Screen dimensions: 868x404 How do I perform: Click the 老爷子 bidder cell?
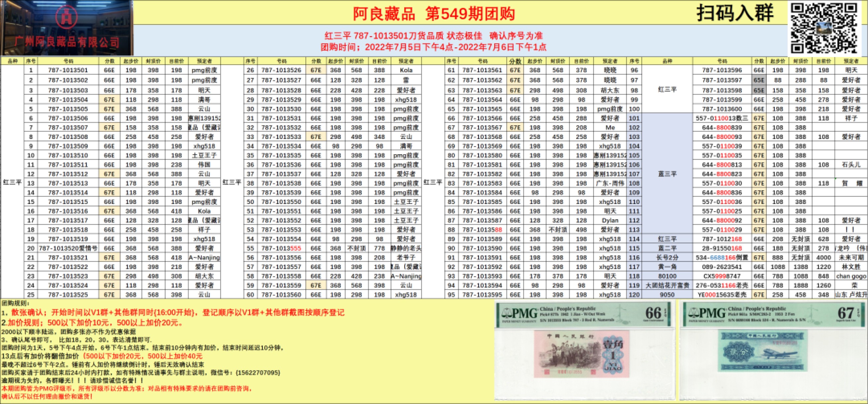pyautogui.click(x=406, y=257)
